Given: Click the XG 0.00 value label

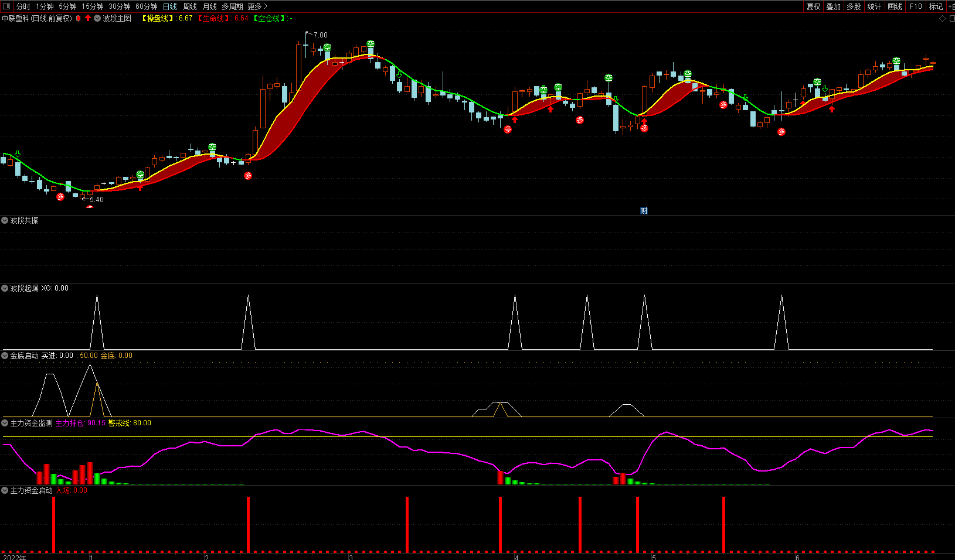Looking at the screenshot, I should tap(55, 288).
